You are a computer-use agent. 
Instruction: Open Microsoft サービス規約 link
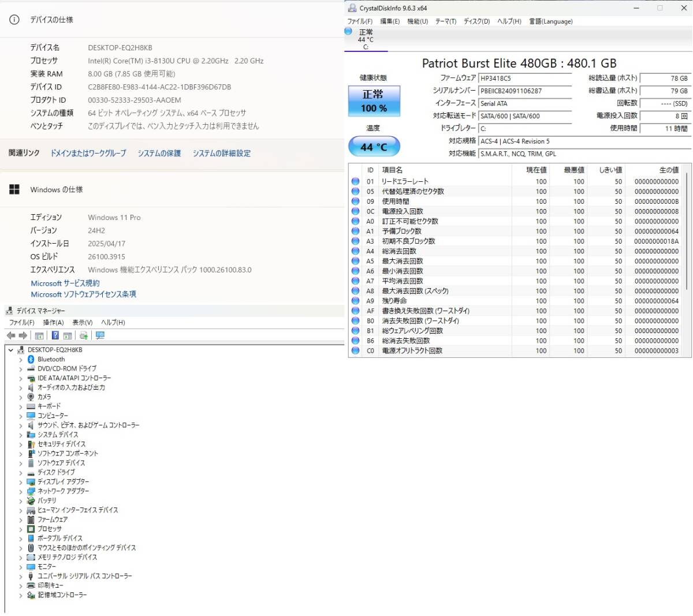[x=65, y=283]
